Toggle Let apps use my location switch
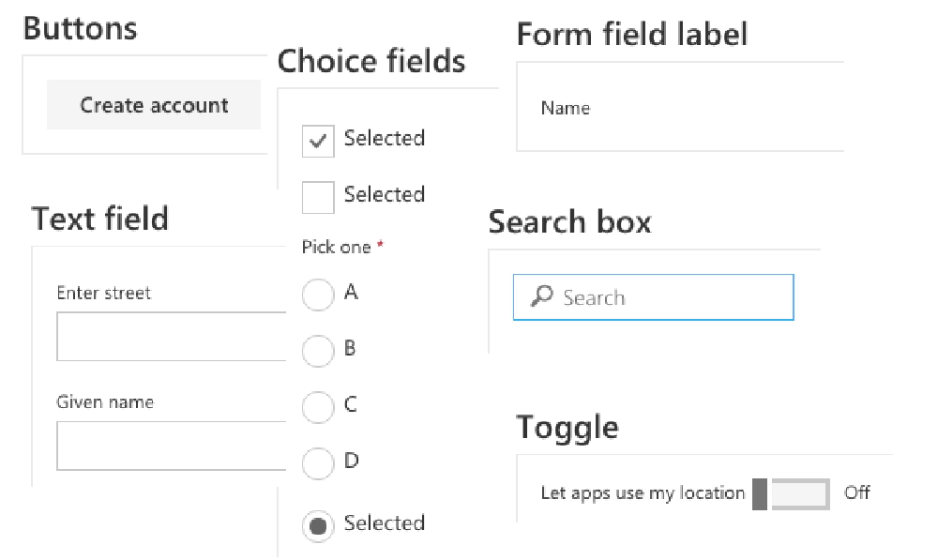This screenshot has height=560, width=938. pos(791,494)
